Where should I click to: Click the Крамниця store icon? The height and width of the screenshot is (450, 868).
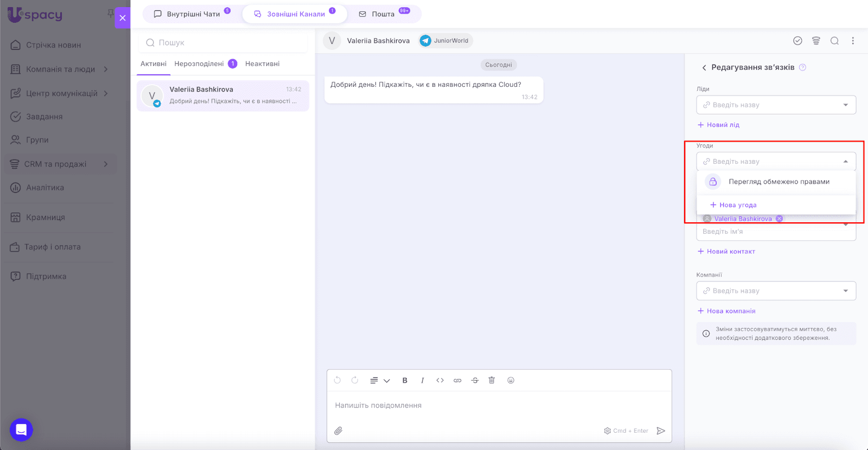[x=16, y=217]
